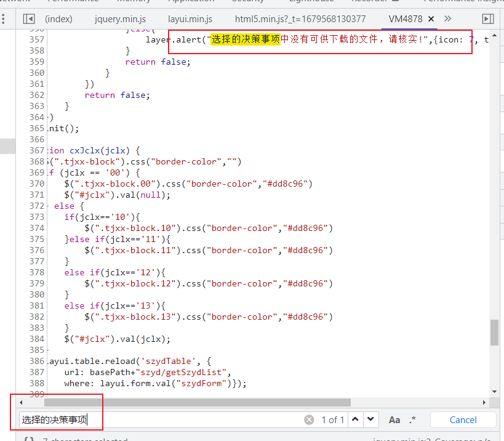Toggle match case (Aa) option
Screen dimensions: 504x441
(x=394, y=420)
